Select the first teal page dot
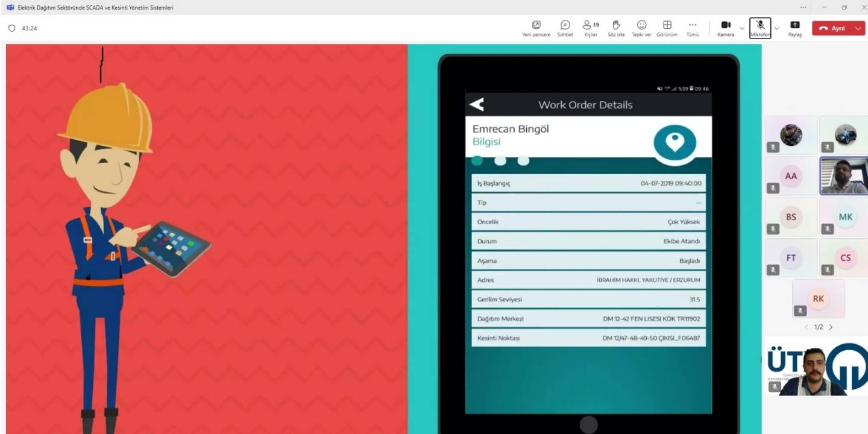This screenshot has width=868, height=434. click(477, 160)
